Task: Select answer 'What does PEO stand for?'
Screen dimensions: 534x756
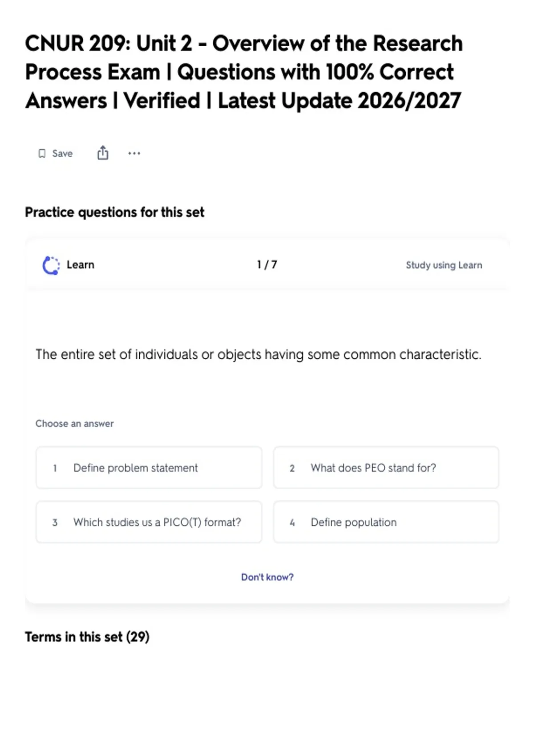Action: 386,468
